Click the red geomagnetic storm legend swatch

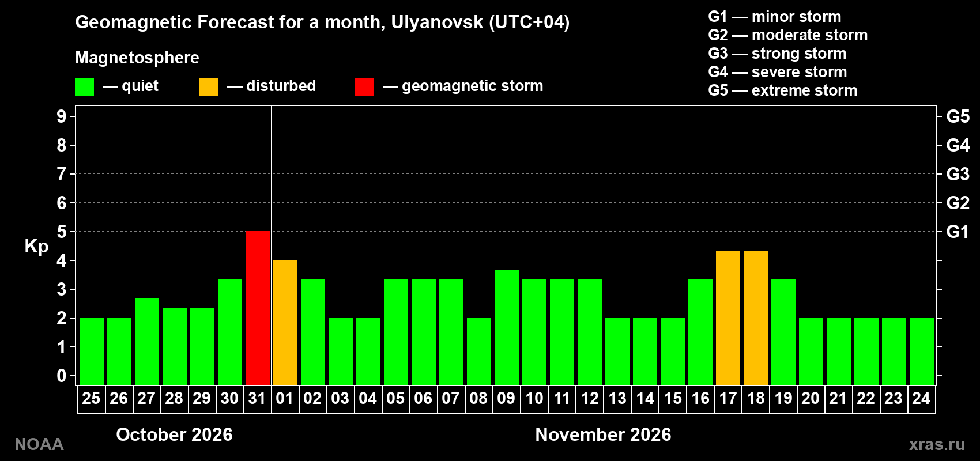click(x=364, y=87)
